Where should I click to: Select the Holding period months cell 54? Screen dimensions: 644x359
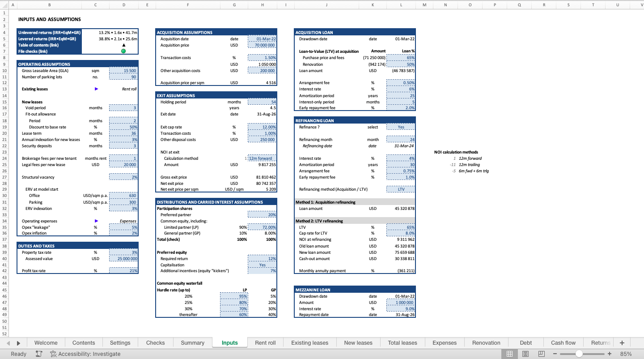262,102
